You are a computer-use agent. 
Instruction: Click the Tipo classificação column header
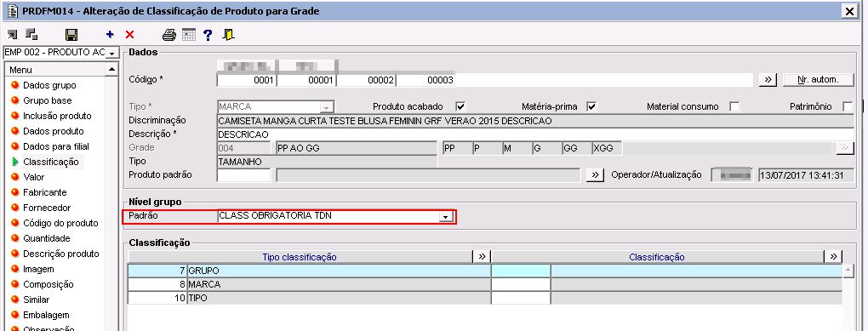[300, 257]
